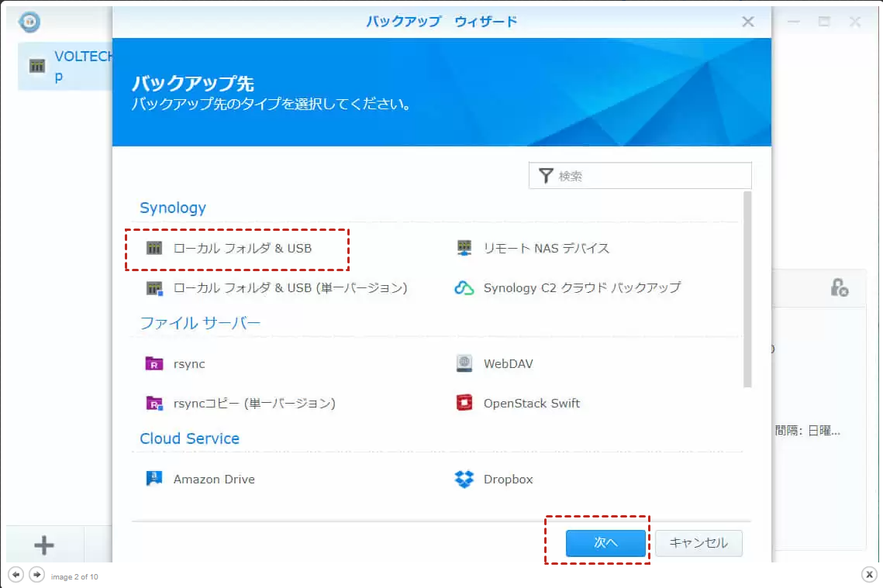Select the VOLTECH backup task icon
This screenshot has height=588, width=883.
click(37, 67)
